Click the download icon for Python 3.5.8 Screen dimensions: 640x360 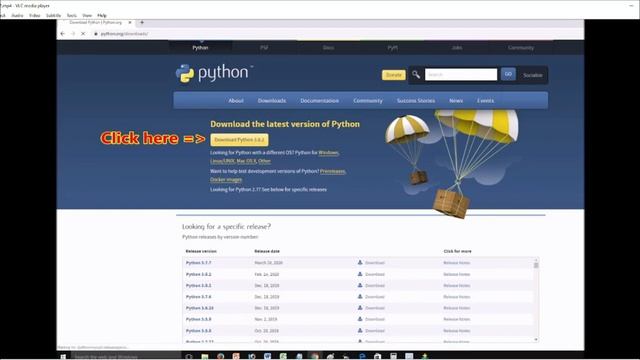[360, 330]
